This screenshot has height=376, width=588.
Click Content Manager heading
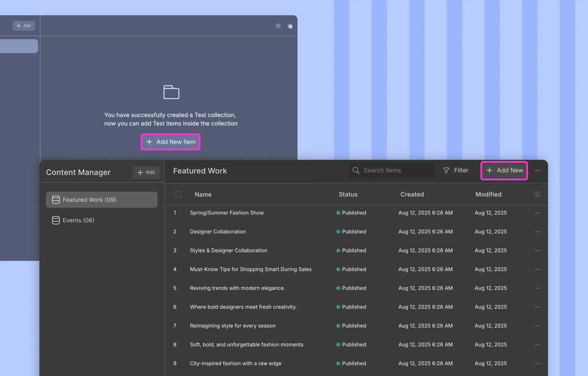pyautogui.click(x=78, y=172)
